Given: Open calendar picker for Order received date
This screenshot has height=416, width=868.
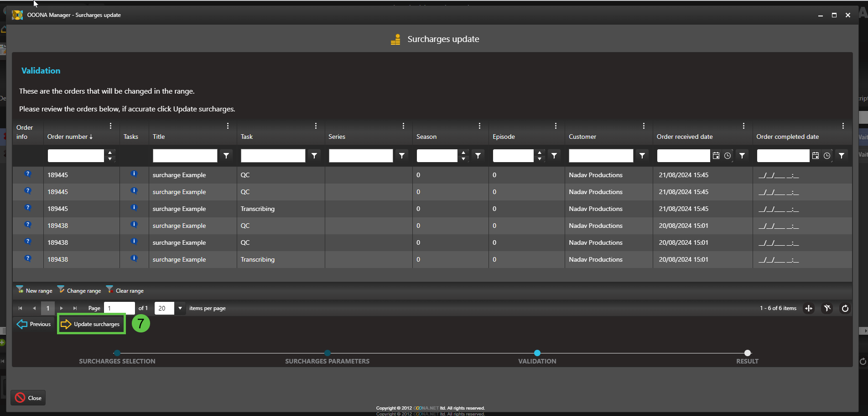Looking at the screenshot, I should 716,156.
